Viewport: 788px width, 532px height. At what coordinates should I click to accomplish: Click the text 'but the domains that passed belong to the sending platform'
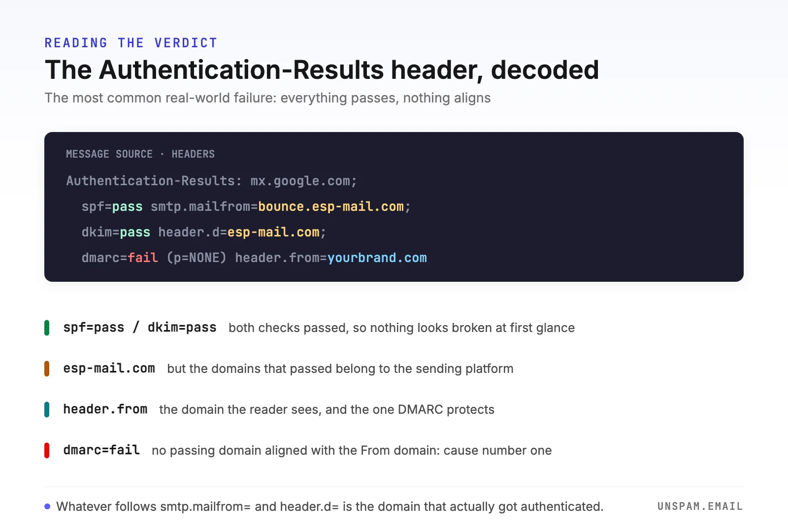pos(340,368)
